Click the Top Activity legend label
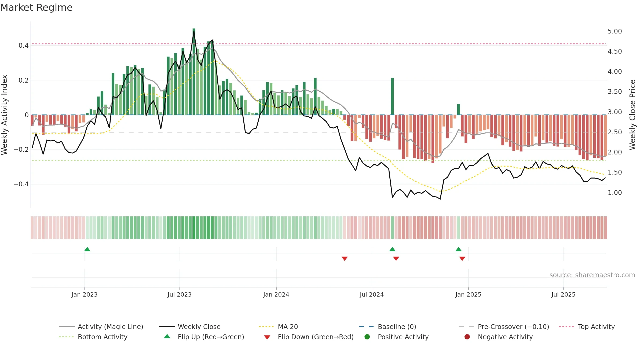Viewport: 644px width, 362px height. (x=596, y=327)
